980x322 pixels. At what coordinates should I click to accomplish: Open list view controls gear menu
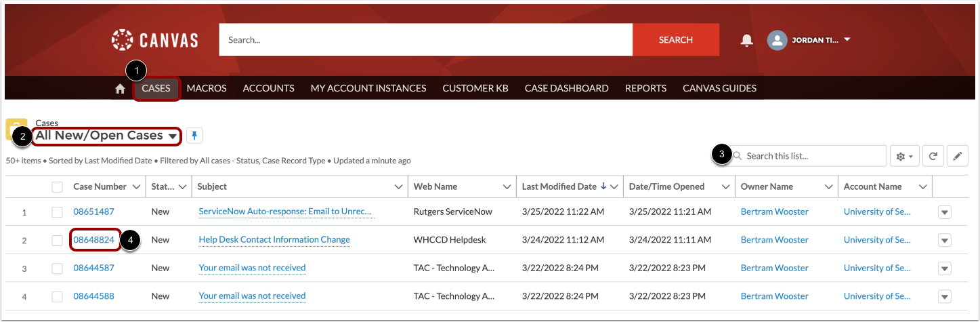click(905, 156)
